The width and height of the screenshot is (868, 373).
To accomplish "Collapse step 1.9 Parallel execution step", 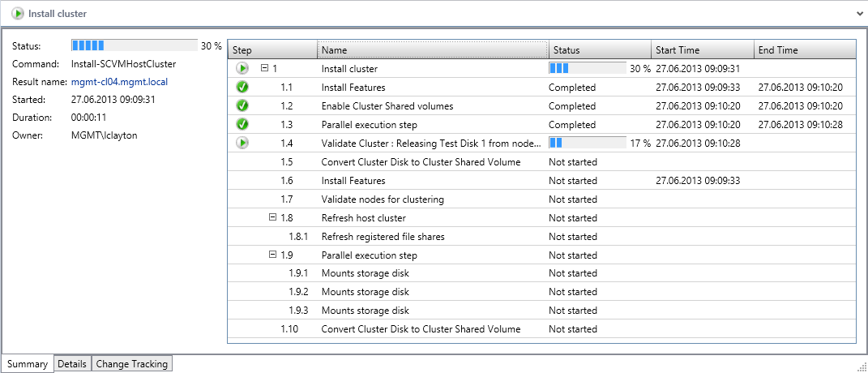I will pyautogui.click(x=272, y=255).
